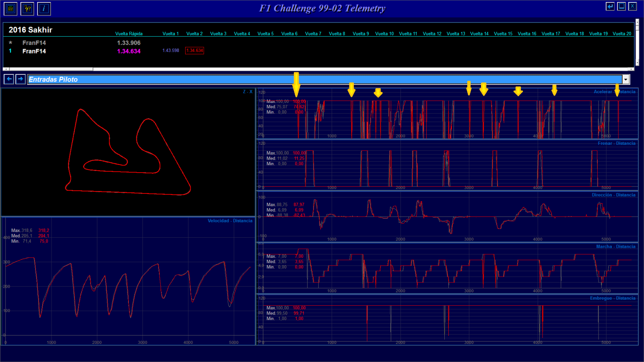
Task: Click the Frenar - Distancia chart title
Action: [616, 143]
